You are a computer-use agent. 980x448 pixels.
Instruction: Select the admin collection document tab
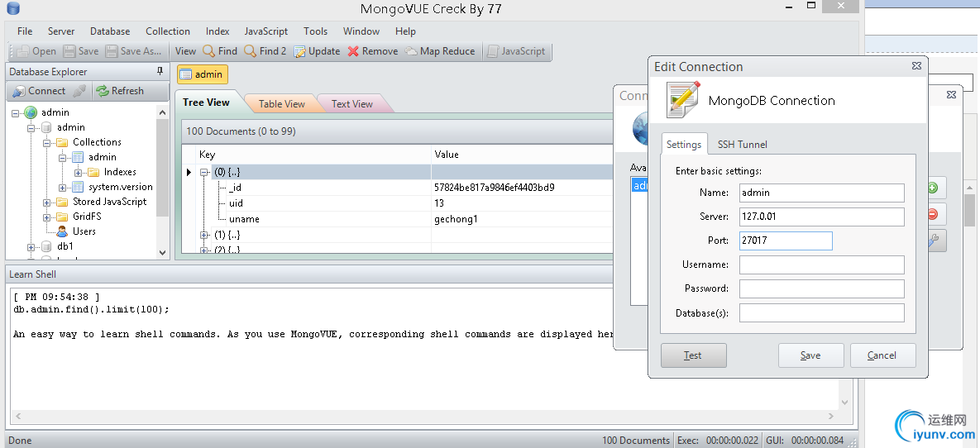click(203, 74)
